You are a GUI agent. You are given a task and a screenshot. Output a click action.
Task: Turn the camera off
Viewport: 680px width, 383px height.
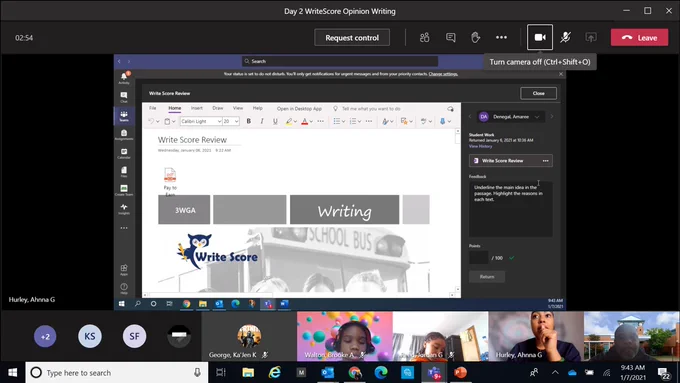coord(540,37)
